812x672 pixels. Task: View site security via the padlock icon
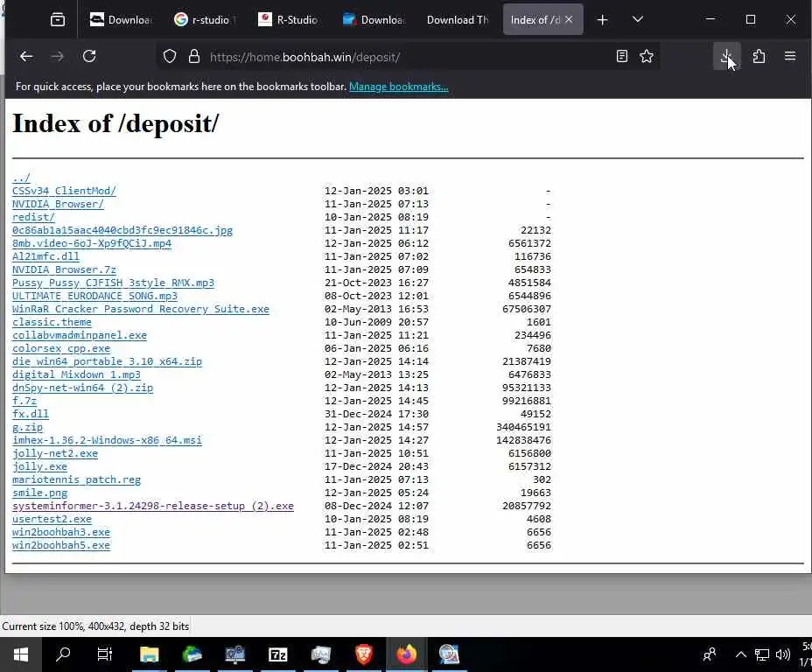[194, 56]
